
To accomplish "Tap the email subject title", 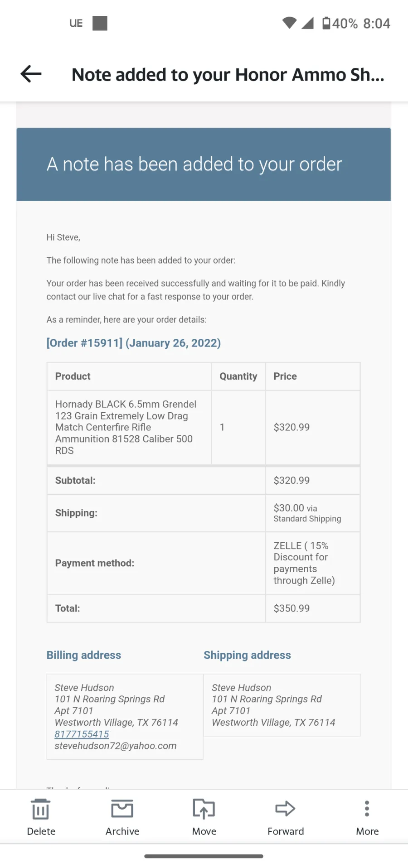I will pos(228,75).
